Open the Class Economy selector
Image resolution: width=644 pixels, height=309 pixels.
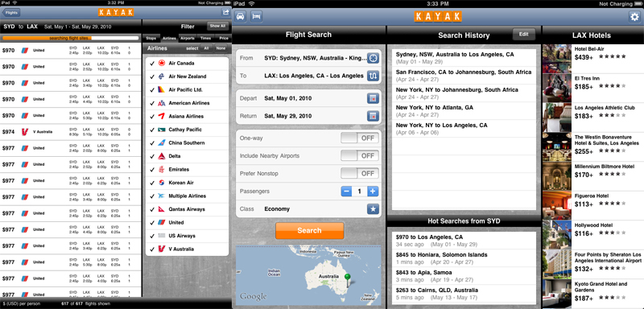pyautogui.click(x=308, y=209)
